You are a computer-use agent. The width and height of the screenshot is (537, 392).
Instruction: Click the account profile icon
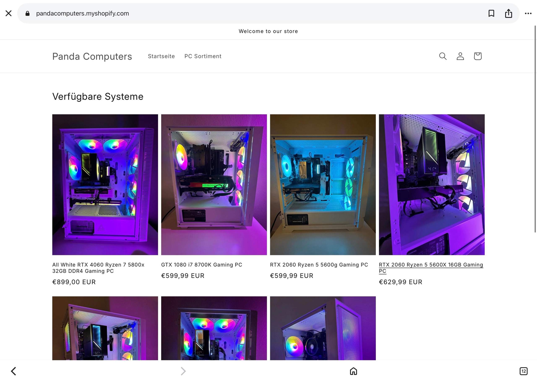coord(460,56)
